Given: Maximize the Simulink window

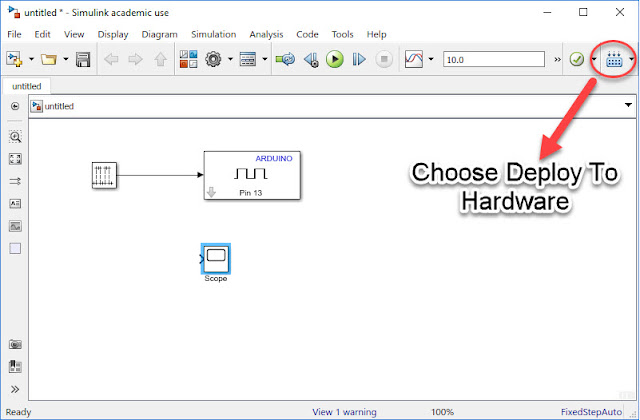Looking at the screenshot, I should pyautogui.click(x=583, y=12).
